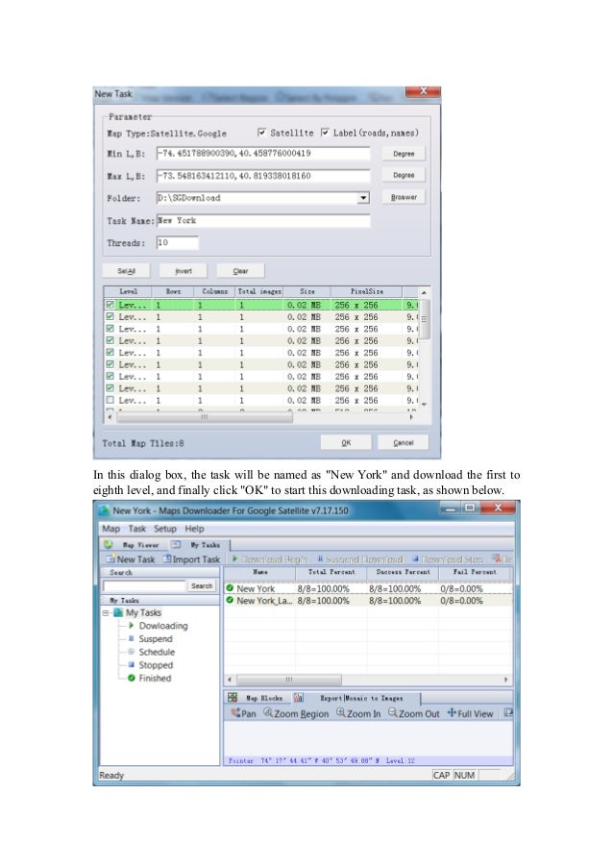Click the Suspend Download pause icon
Viewport: 613px width, 868px height.
coord(320,559)
